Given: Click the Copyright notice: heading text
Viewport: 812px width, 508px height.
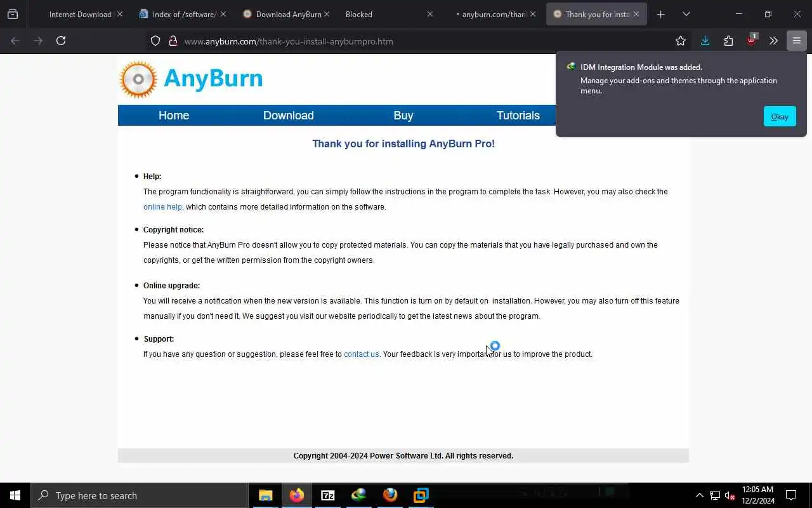Looking at the screenshot, I should (x=174, y=230).
